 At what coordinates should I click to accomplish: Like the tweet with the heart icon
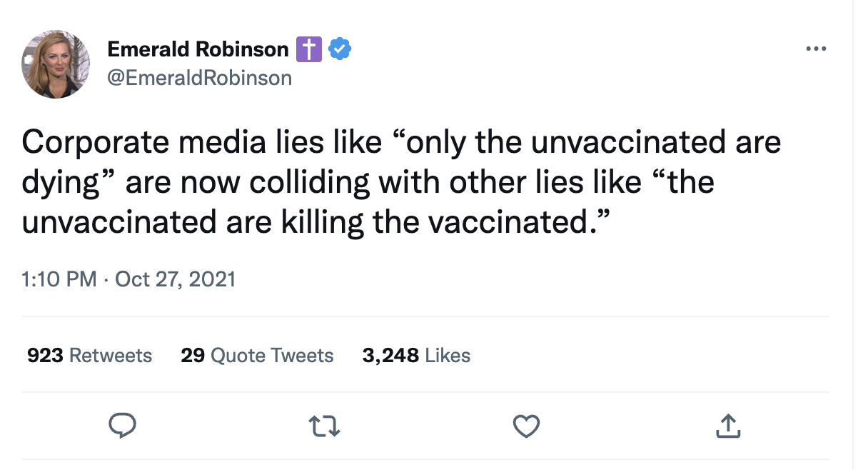click(526, 426)
